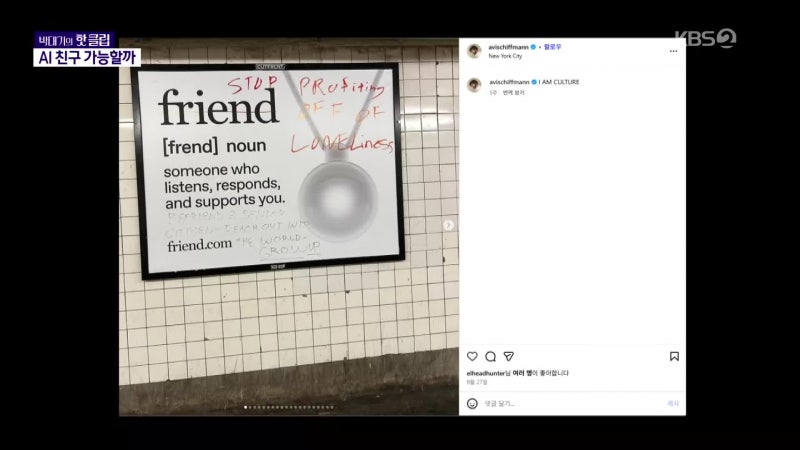Select the carousel indicator dots under the photo
800x450 pixels.
[x=289, y=407]
